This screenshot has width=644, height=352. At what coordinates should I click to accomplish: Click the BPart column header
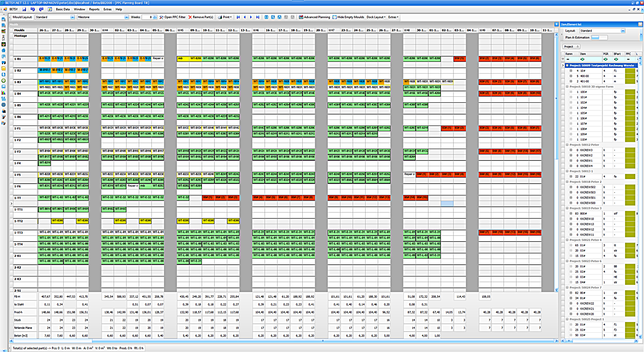pos(618,54)
